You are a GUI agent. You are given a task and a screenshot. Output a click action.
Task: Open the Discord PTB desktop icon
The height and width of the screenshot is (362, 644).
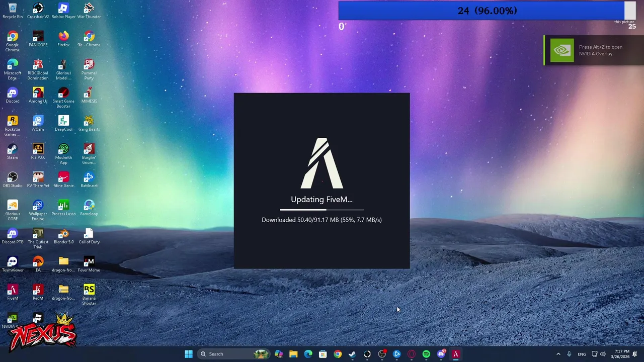(x=13, y=236)
